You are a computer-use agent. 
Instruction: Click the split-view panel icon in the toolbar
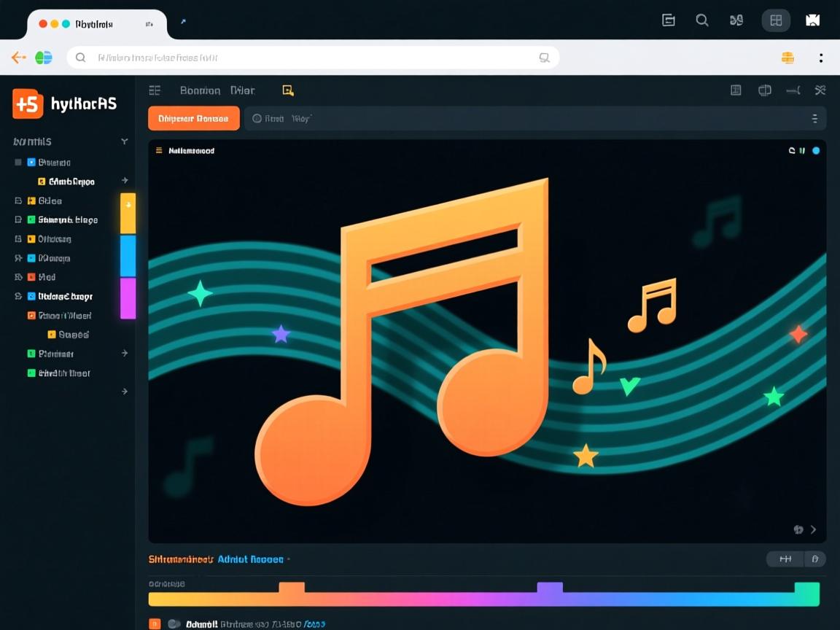[x=764, y=90]
